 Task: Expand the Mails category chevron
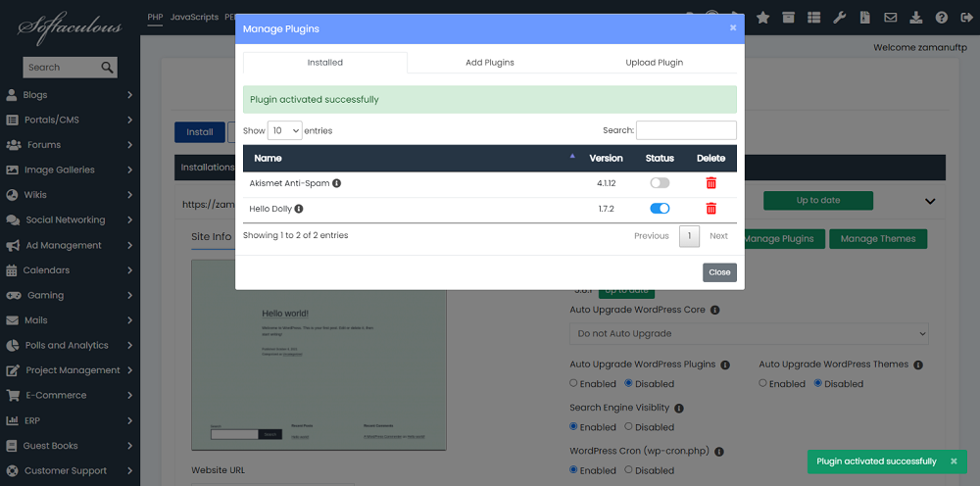[x=129, y=320]
